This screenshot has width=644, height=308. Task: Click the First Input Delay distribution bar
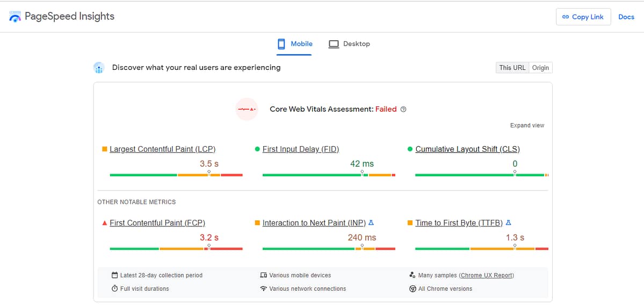329,175
